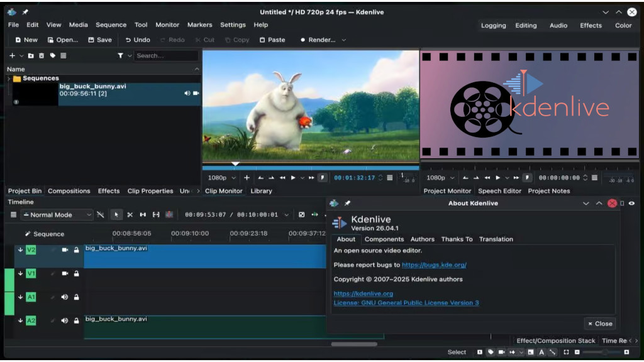Screen dimensions: 644x362
Task: Mute audio track A1
Action: [65, 297]
